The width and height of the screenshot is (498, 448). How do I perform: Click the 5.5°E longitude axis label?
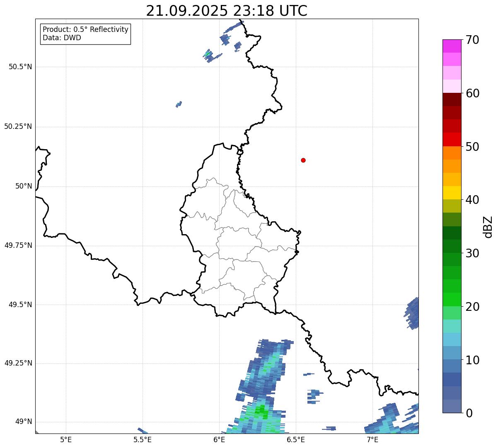pos(143,439)
